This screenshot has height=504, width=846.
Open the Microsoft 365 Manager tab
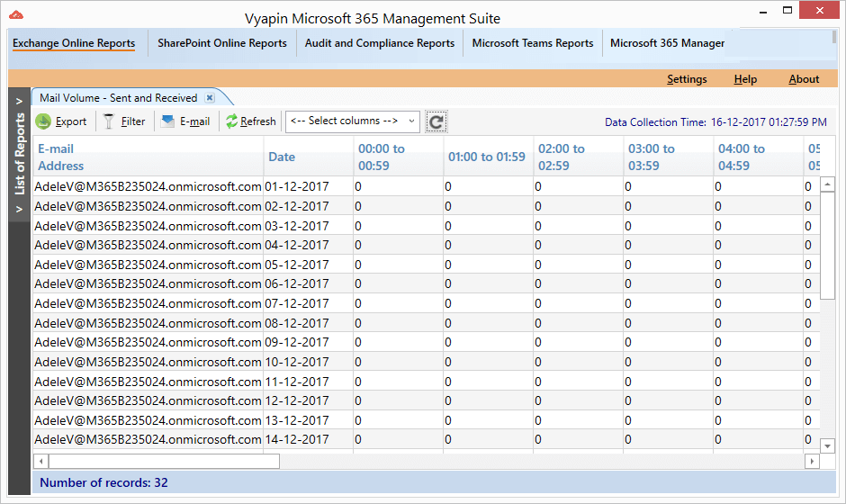668,43
